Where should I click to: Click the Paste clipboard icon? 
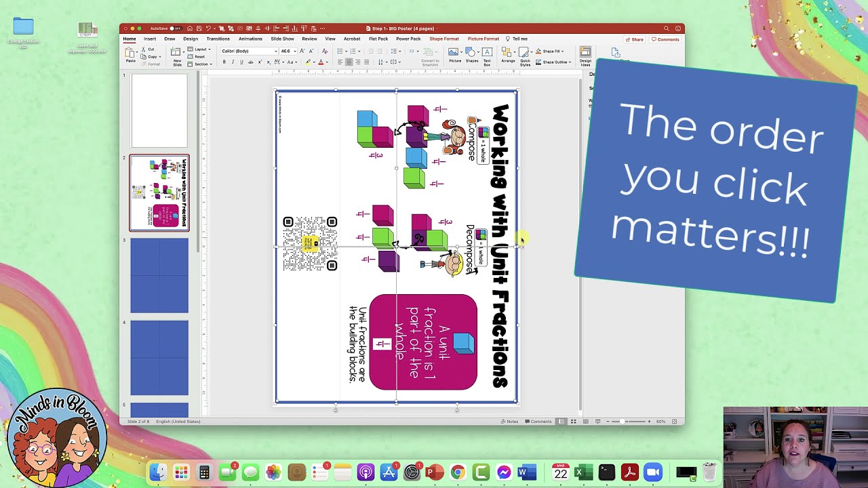coord(130,54)
